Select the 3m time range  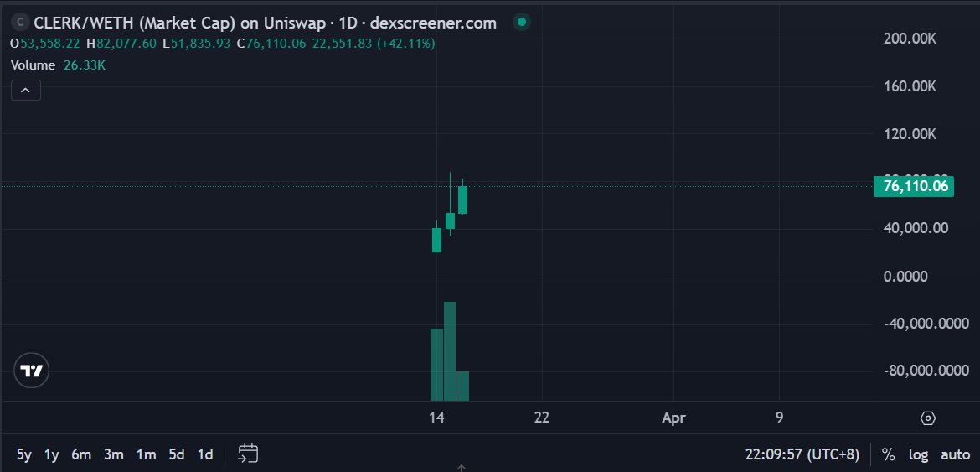tap(114, 454)
